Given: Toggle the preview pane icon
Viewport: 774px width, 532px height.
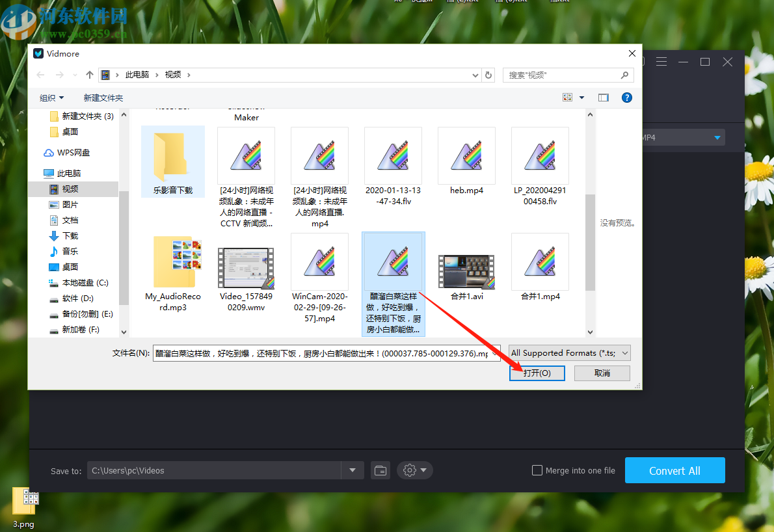Looking at the screenshot, I should coord(603,97).
